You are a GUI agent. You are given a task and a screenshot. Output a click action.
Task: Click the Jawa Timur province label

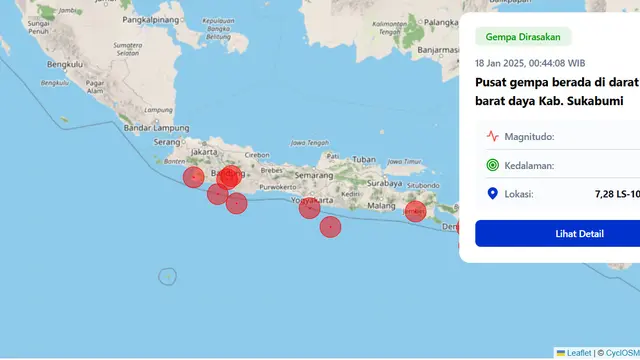click(x=404, y=162)
